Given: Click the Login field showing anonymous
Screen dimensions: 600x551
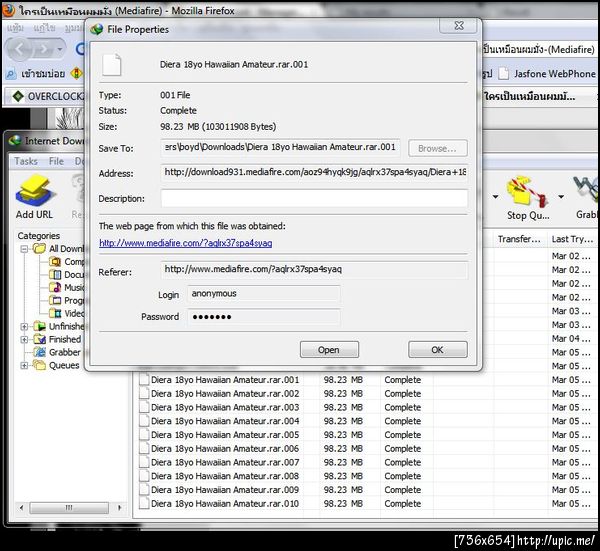Looking at the screenshot, I should [x=264, y=294].
